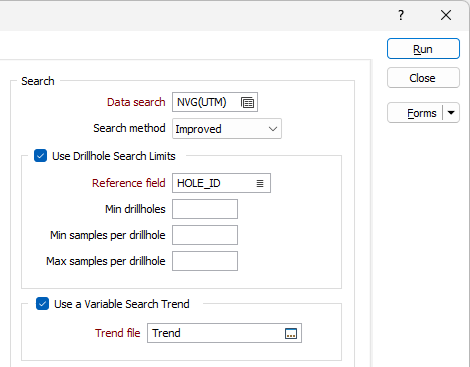Open the Reference field list icon

[x=260, y=183]
